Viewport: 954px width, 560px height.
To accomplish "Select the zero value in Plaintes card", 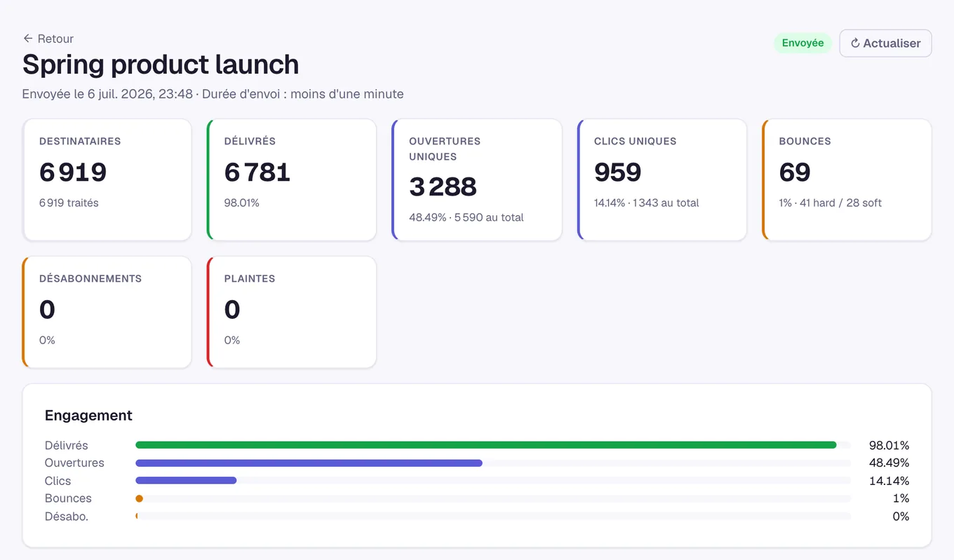I will (232, 309).
